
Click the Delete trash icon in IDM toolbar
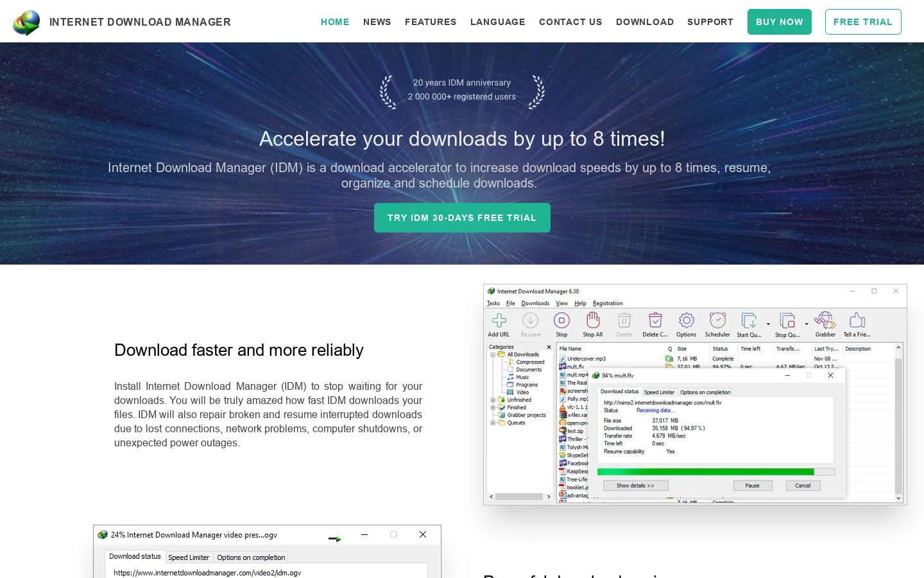pos(624,320)
